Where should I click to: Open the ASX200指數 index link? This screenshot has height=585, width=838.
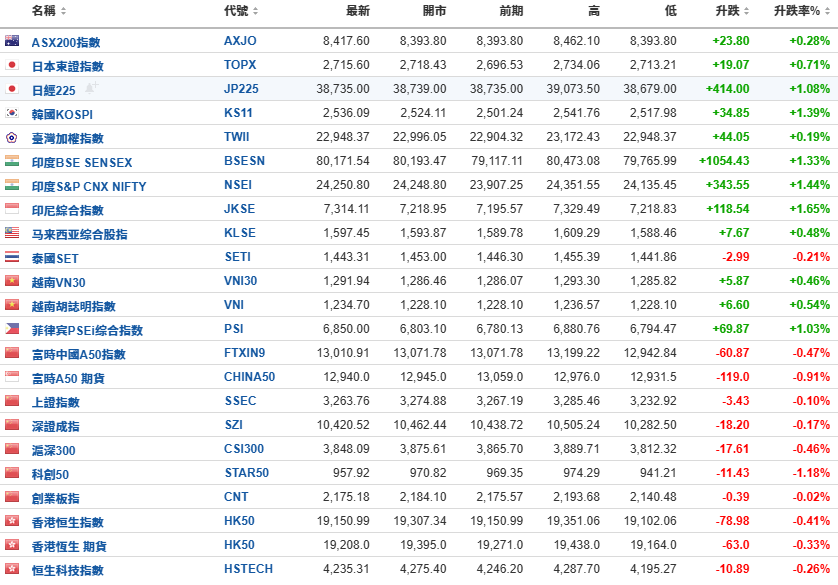(66, 42)
